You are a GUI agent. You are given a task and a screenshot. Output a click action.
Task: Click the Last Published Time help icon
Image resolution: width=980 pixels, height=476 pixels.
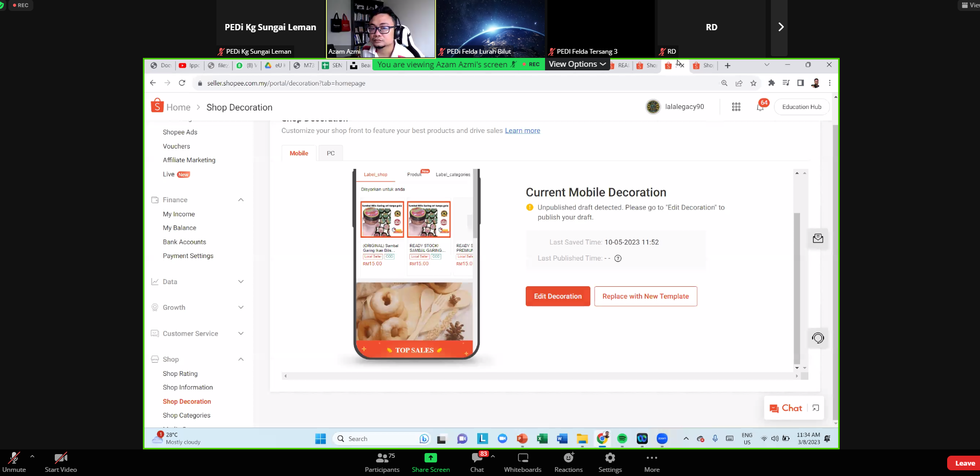coord(618,259)
